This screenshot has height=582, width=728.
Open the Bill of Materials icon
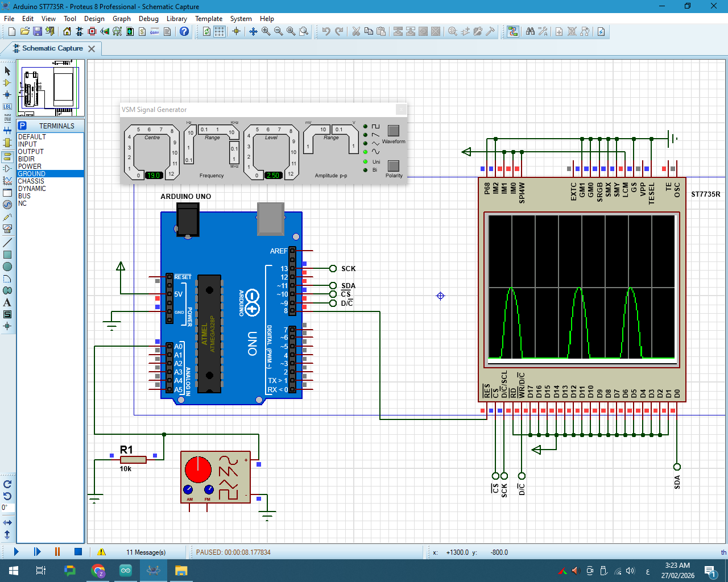(x=142, y=31)
